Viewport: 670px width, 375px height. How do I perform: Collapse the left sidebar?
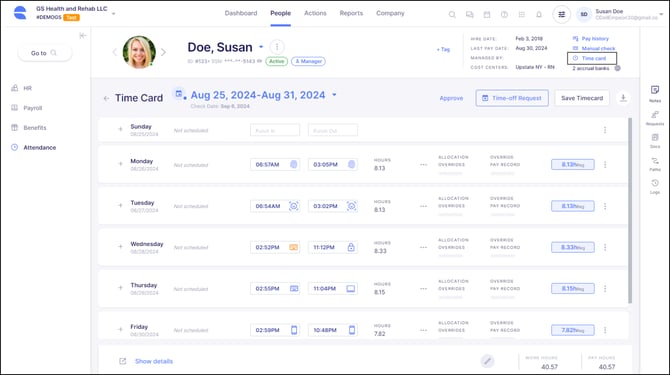tap(82, 35)
